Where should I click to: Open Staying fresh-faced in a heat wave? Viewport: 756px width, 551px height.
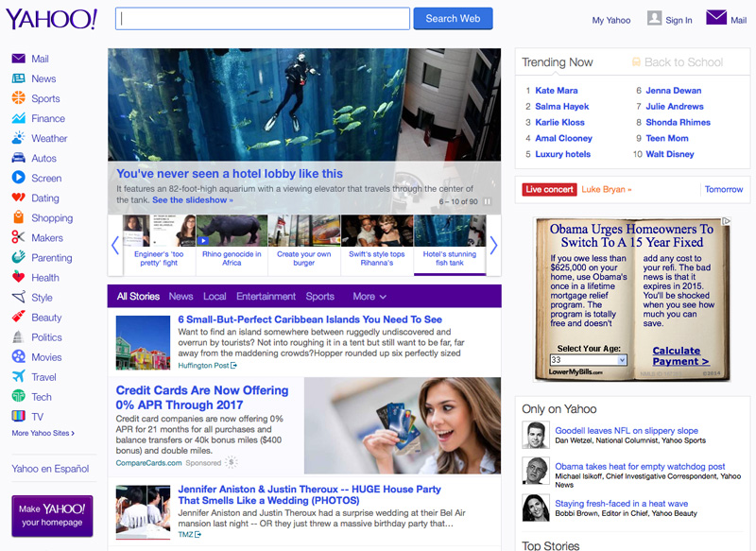click(x=621, y=504)
